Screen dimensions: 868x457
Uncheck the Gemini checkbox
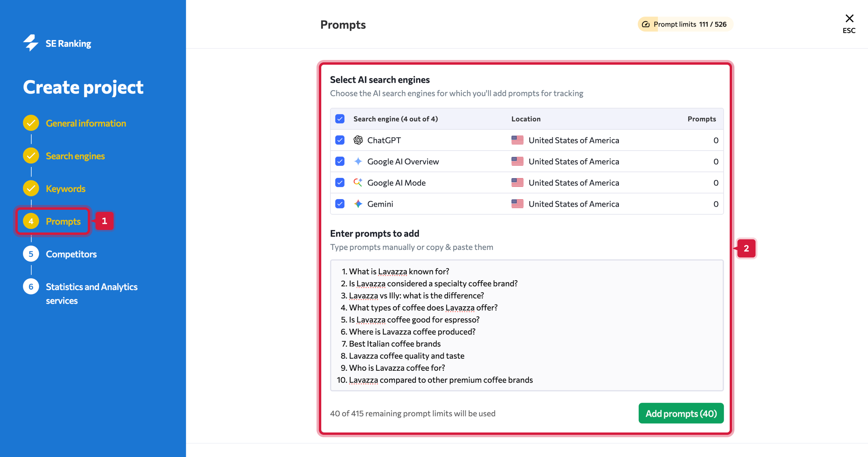[340, 204]
